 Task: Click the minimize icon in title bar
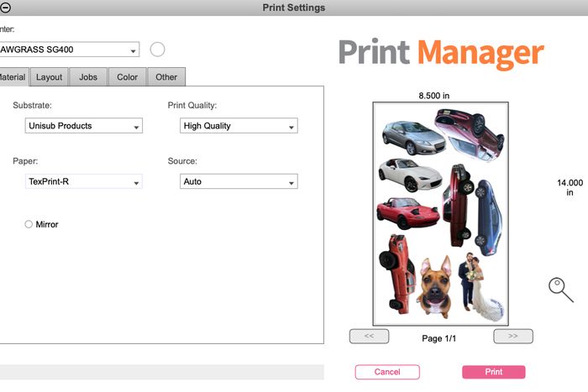(x=6, y=8)
